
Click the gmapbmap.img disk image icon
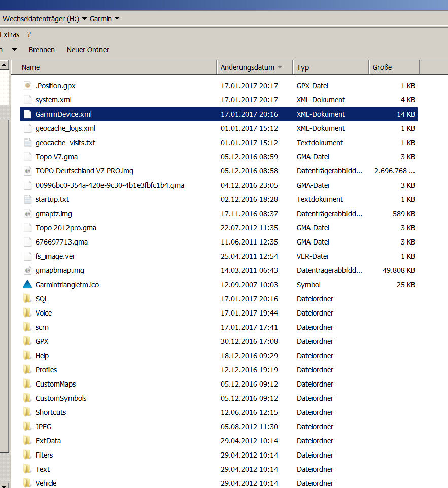pos(27,270)
